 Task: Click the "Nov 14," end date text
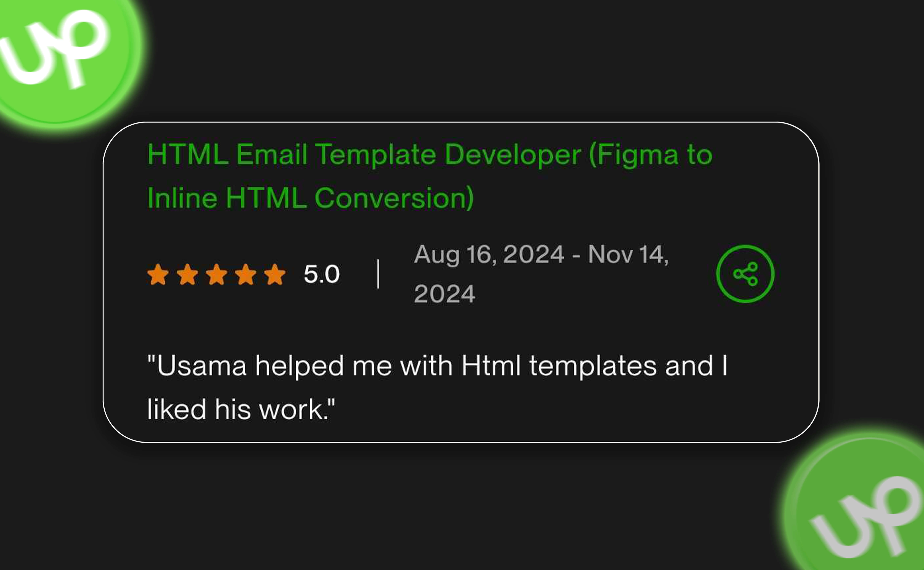[628, 254]
